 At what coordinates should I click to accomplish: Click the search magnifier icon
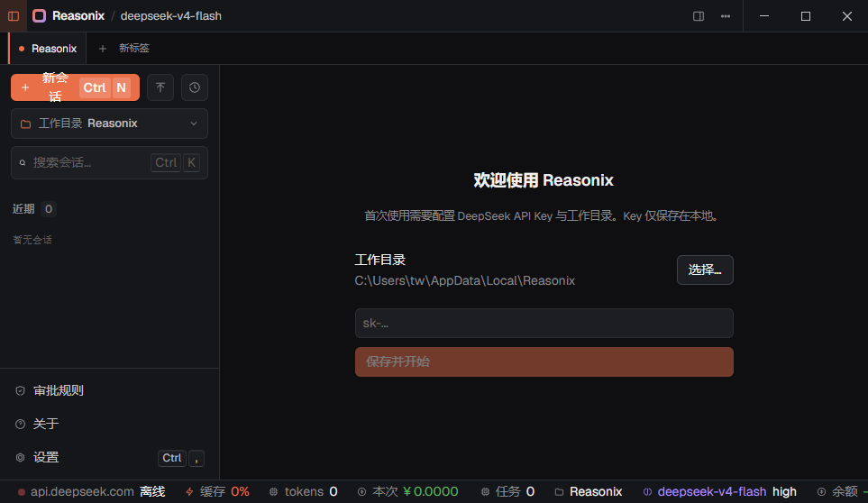(x=23, y=162)
